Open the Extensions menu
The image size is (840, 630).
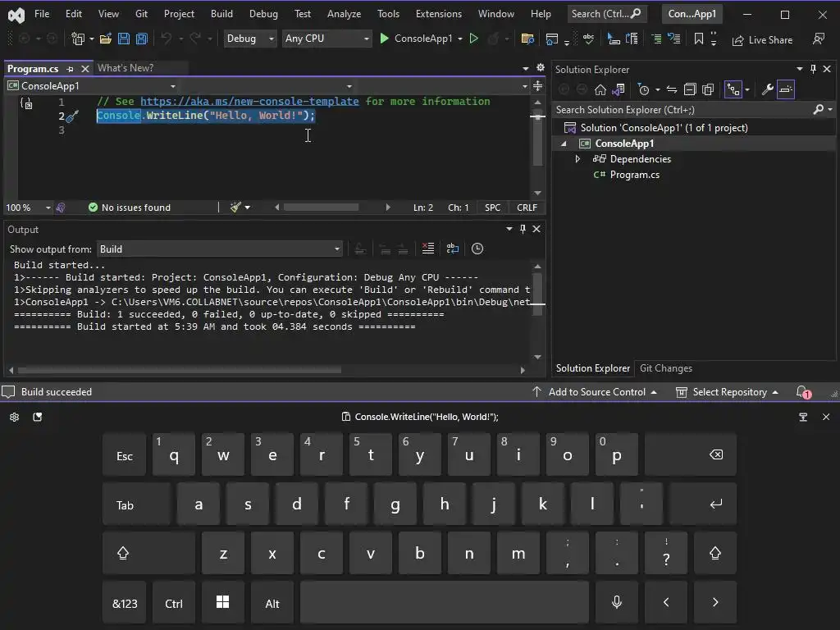[x=439, y=14]
